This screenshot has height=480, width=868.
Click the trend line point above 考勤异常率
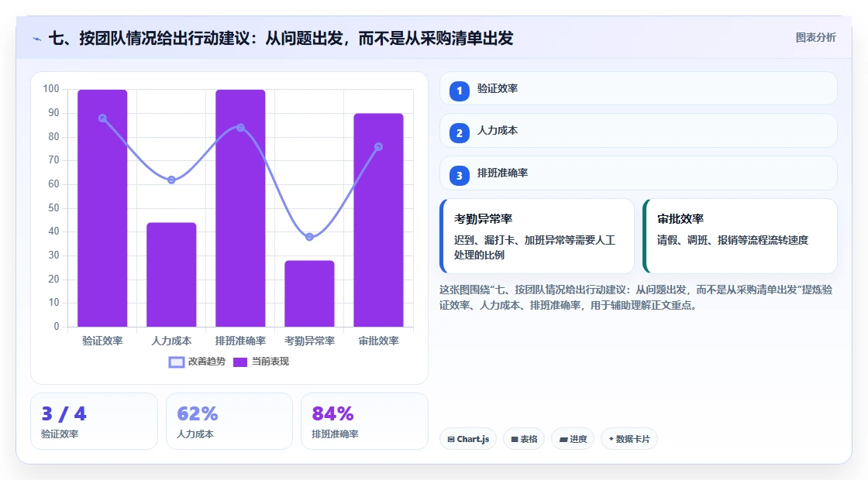(x=309, y=237)
